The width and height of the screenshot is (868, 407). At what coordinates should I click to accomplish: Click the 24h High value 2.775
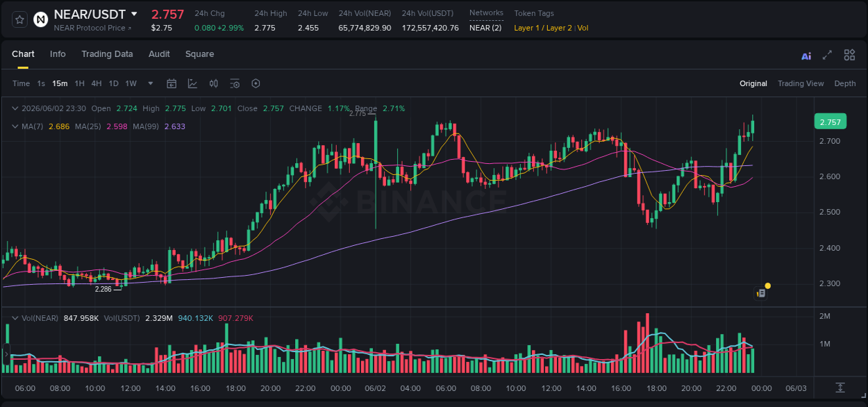[x=265, y=28]
